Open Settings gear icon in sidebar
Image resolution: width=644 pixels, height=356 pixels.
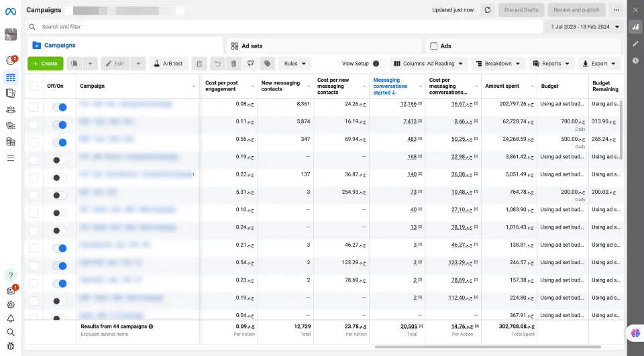[x=11, y=304]
